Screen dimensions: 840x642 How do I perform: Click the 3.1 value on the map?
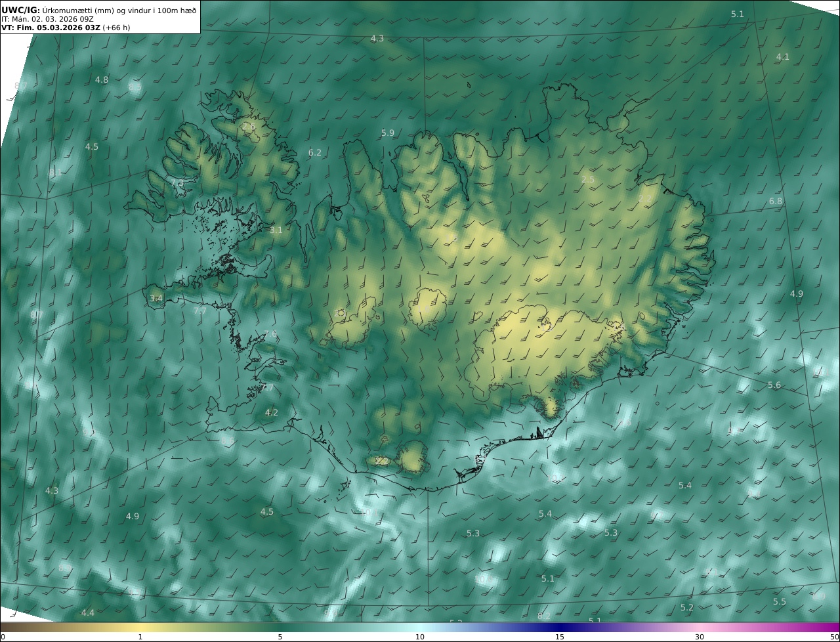tap(276, 230)
